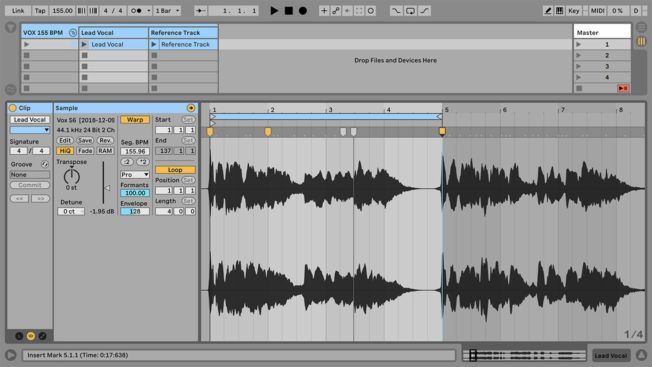Toggle the Computer MIDI Keyboard icon
Image resolution: width=652 pixels, height=367 pixels.
tap(560, 11)
